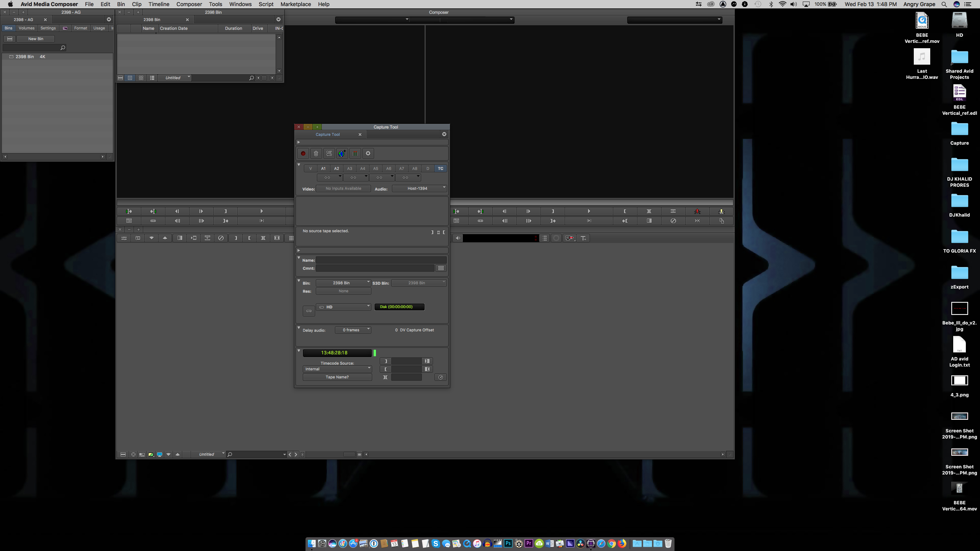Click the Tape Name input field
The width and height of the screenshot is (980, 551).
(x=336, y=377)
